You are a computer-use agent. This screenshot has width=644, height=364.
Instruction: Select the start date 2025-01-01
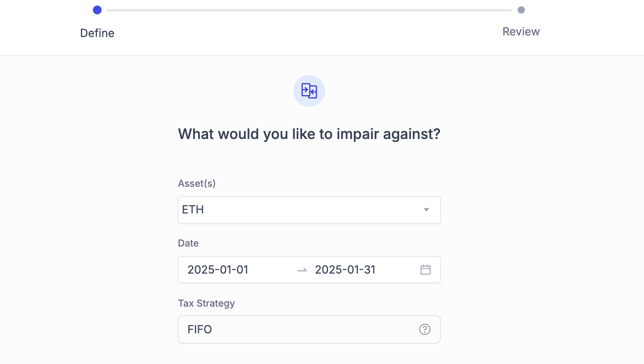pyautogui.click(x=218, y=270)
